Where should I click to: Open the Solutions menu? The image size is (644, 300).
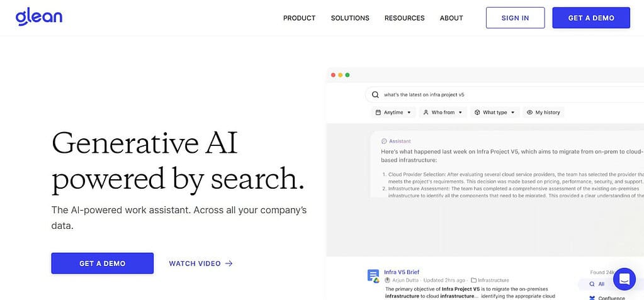click(350, 18)
